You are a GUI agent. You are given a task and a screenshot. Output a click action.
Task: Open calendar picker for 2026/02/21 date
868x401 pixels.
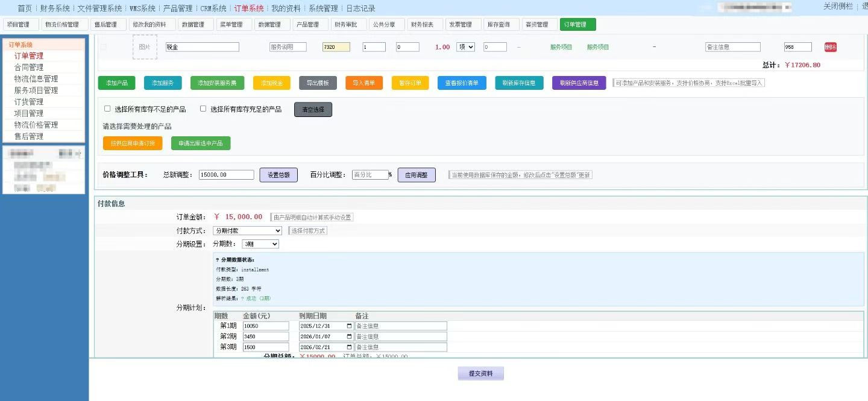click(x=349, y=347)
